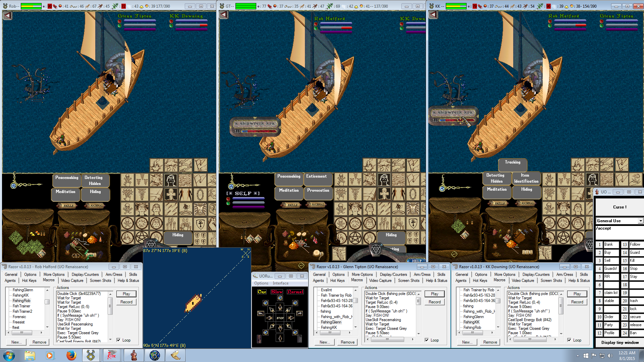The image size is (644, 362).
Task: Click Play in Rob Halford Razor
Action: (x=126, y=294)
